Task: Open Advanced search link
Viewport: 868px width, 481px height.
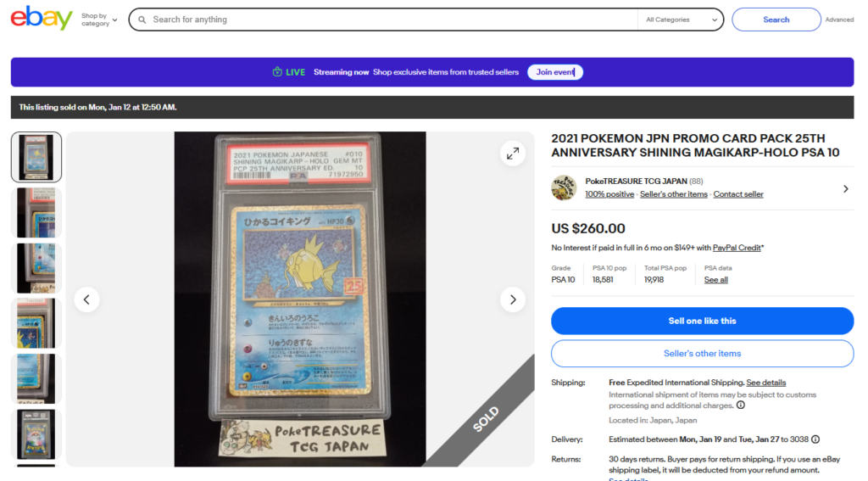Action: point(839,20)
